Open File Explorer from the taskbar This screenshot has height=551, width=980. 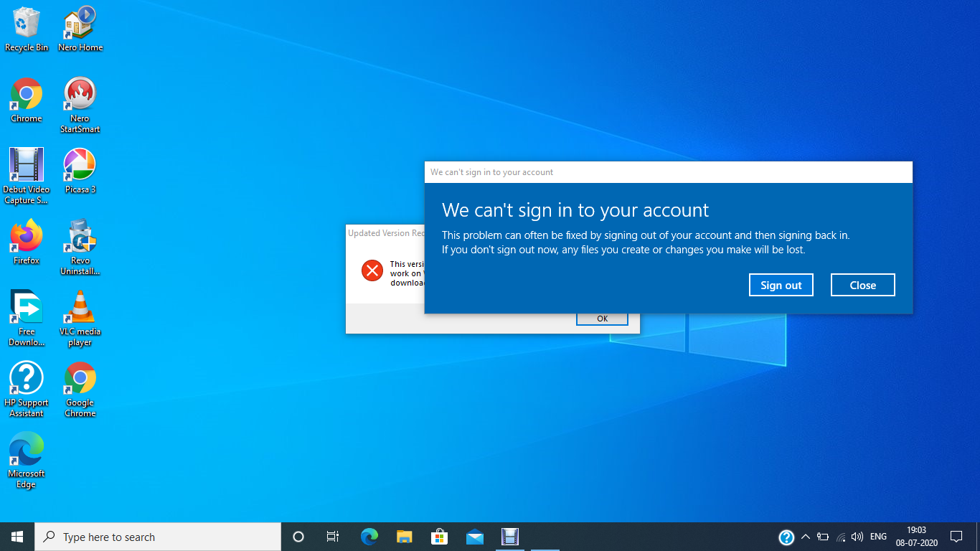pos(405,536)
